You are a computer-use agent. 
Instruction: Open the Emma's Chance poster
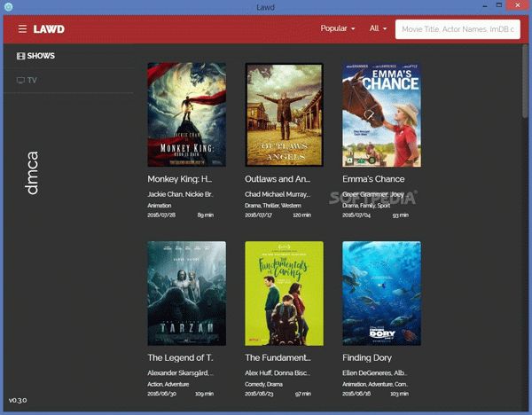(x=381, y=114)
